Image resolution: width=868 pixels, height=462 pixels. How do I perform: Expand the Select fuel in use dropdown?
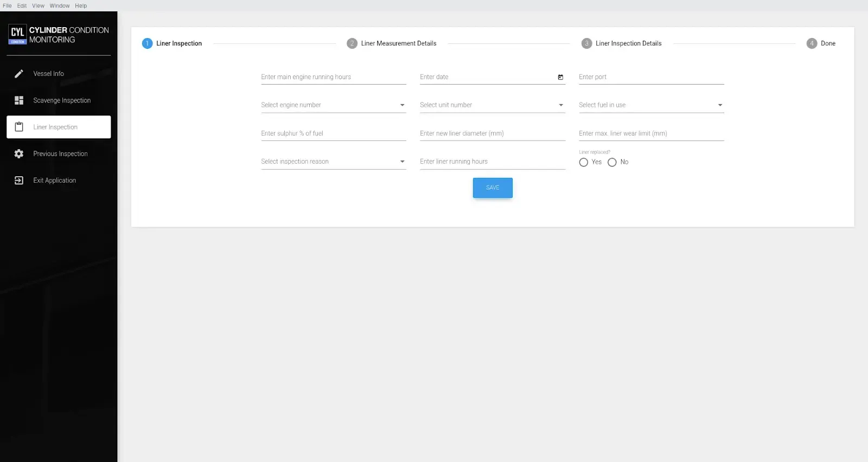point(720,105)
